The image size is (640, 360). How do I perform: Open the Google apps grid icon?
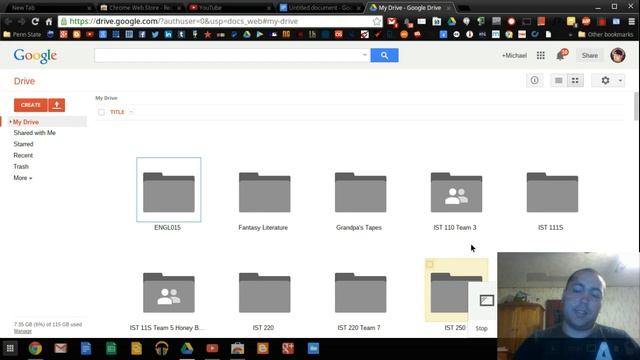[540, 56]
